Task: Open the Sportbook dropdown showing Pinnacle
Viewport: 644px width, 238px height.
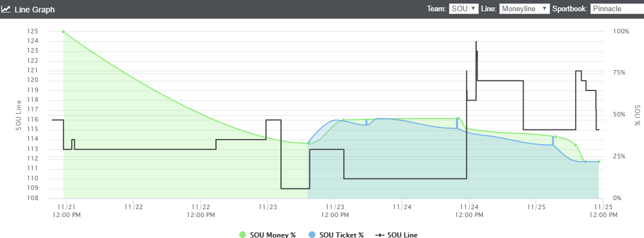Action: pyautogui.click(x=617, y=8)
